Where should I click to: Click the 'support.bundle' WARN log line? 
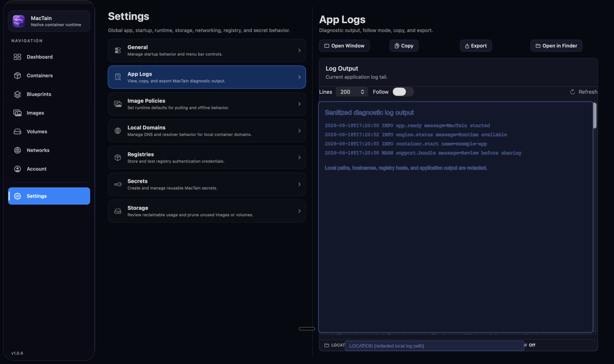(423, 153)
